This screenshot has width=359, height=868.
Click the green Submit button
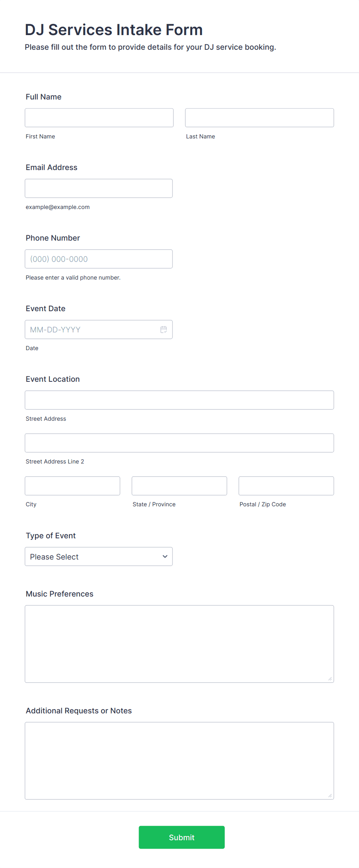pyautogui.click(x=181, y=837)
